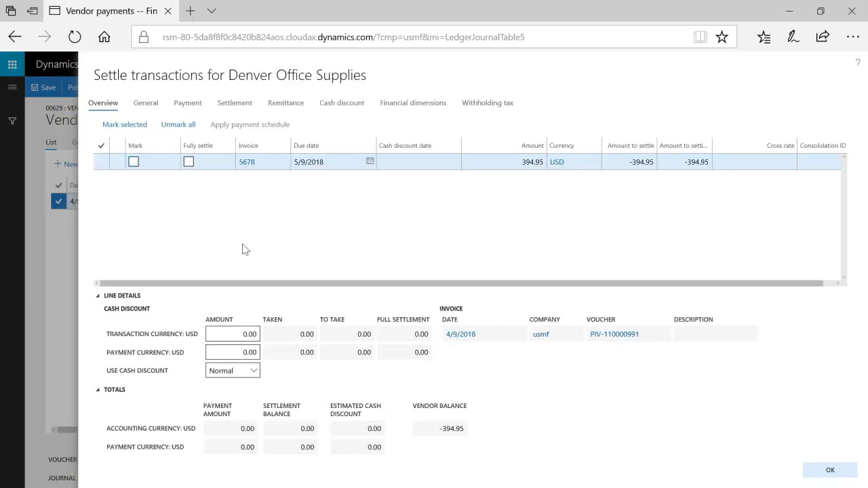Open the browser favorites hub
The image size is (868, 488).
point(764,37)
